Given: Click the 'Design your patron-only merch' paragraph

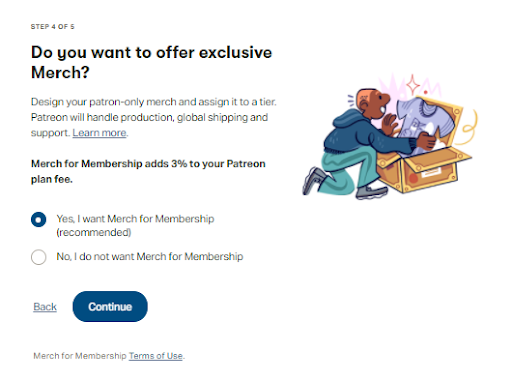Looking at the screenshot, I should (154, 117).
